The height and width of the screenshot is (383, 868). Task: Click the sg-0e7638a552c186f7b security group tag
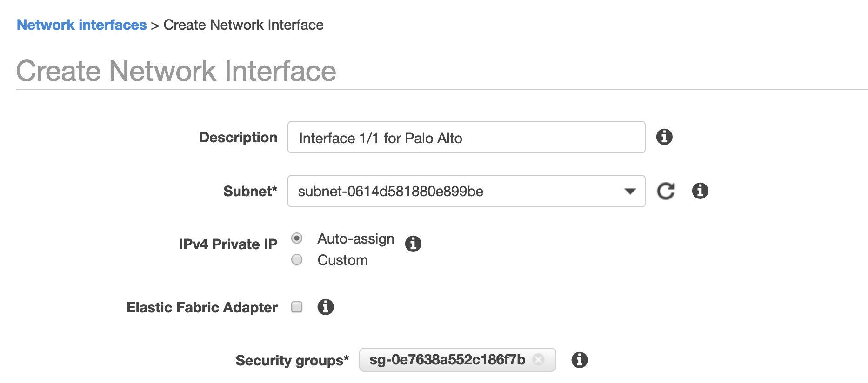point(447,360)
